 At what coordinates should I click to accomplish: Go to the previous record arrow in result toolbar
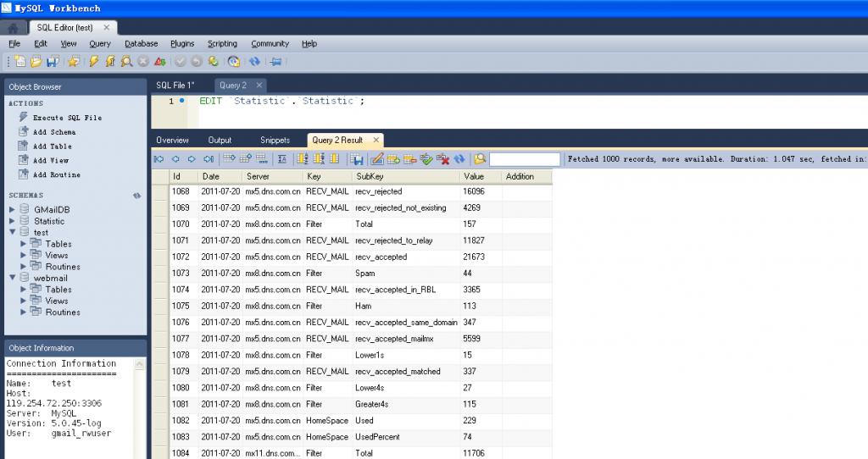click(175, 159)
